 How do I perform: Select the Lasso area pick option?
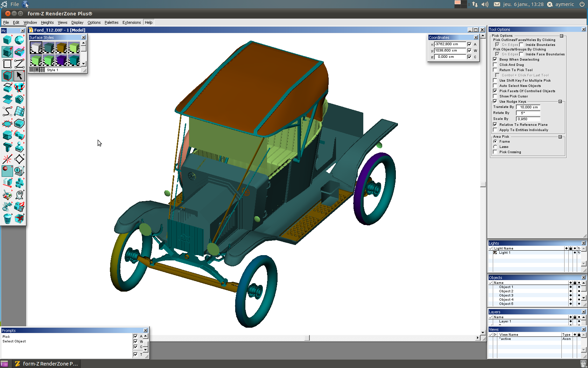pos(495,147)
